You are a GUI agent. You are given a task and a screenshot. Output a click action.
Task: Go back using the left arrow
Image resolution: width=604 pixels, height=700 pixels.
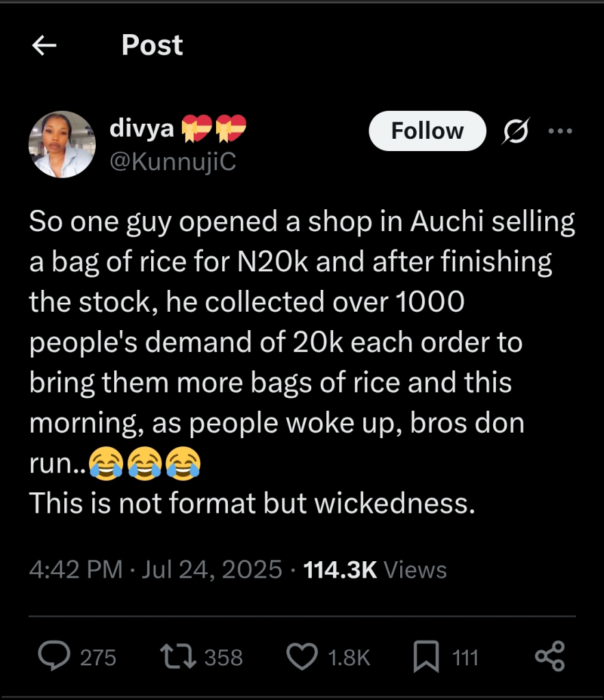(44, 46)
